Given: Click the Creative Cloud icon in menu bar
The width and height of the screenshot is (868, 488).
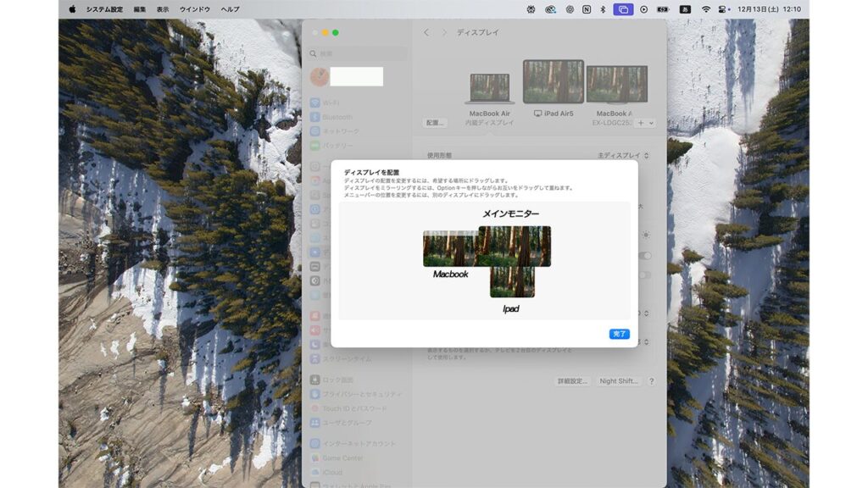Looking at the screenshot, I should pyautogui.click(x=550, y=9).
